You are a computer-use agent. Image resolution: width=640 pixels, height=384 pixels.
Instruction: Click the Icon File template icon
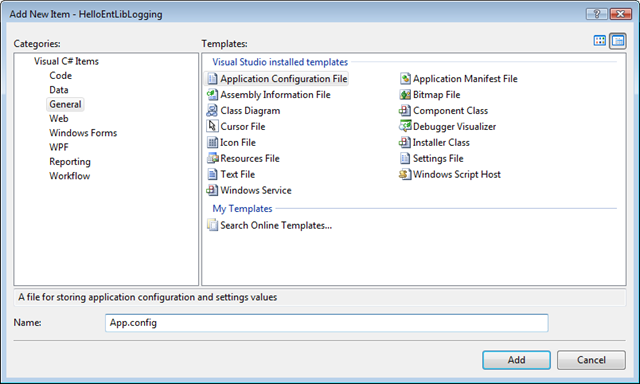point(212,142)
